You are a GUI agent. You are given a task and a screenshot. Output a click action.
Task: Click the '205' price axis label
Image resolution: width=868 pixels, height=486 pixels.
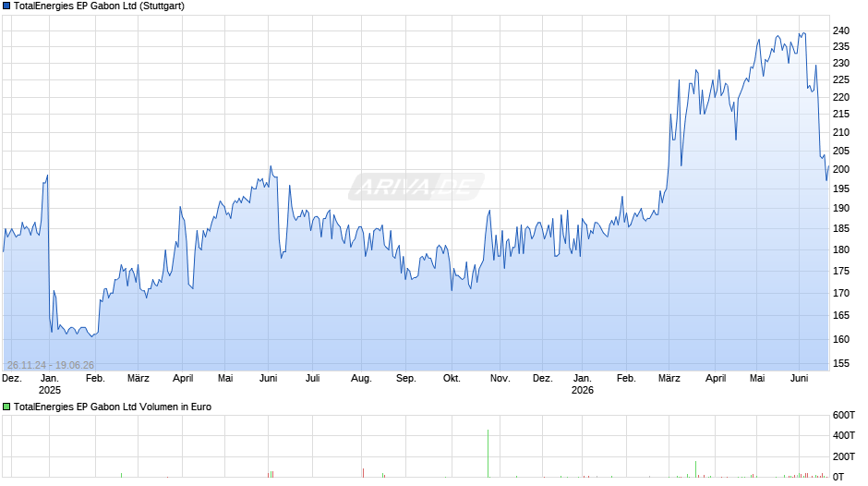tap(841, 151)
